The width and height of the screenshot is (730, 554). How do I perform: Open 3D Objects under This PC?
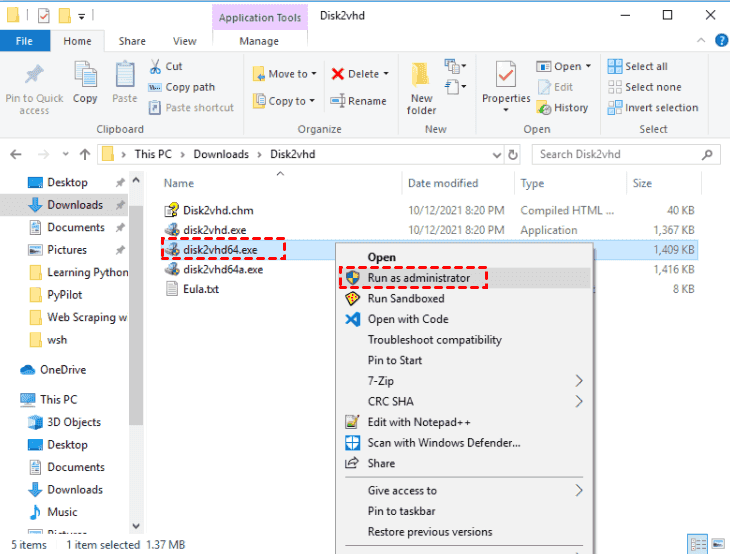pyautogui.click(x=74, y=422)
